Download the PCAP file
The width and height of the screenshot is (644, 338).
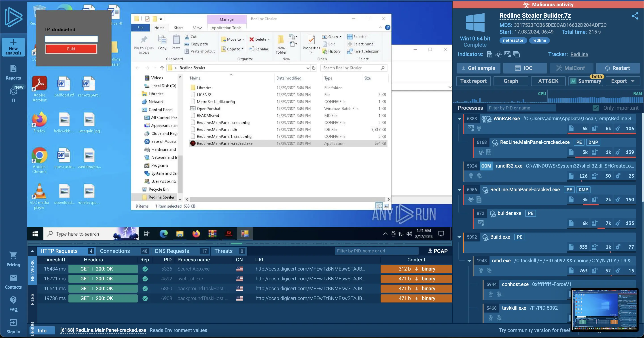438,251
